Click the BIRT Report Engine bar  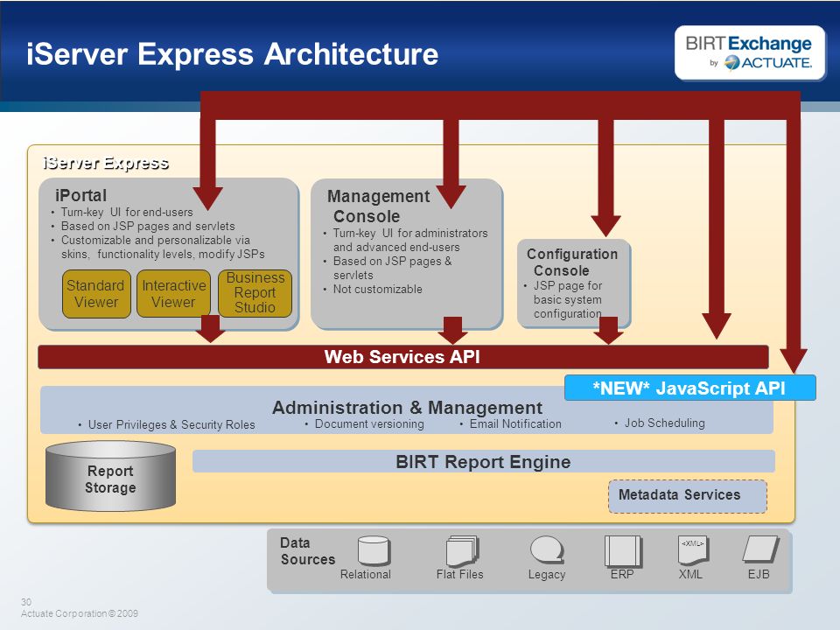tap(483, 461)
